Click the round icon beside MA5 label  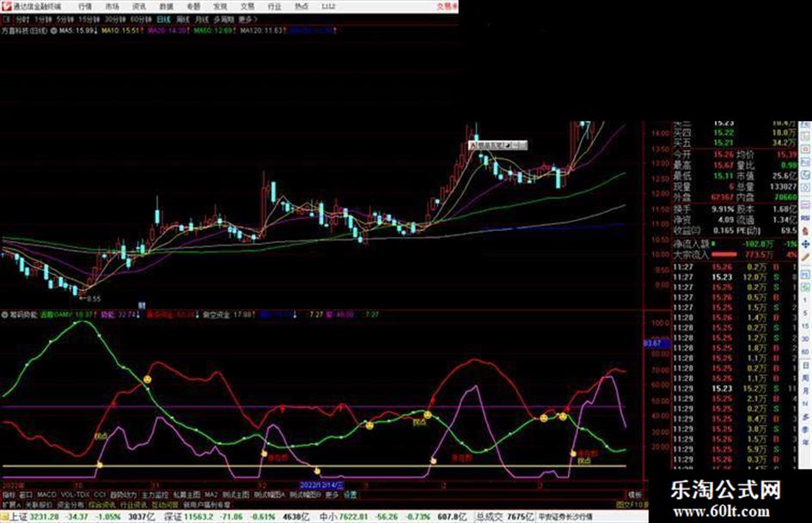pyautogui.click(x=54, y=31)
